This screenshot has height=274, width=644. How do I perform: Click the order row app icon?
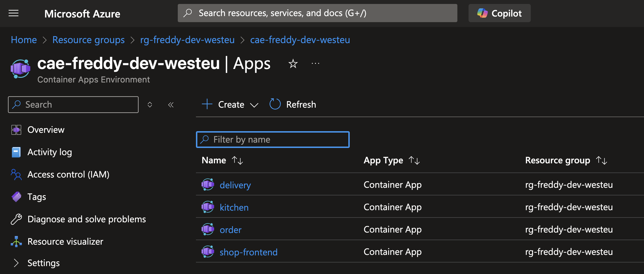pyautogui.click(x=208, y=229)
